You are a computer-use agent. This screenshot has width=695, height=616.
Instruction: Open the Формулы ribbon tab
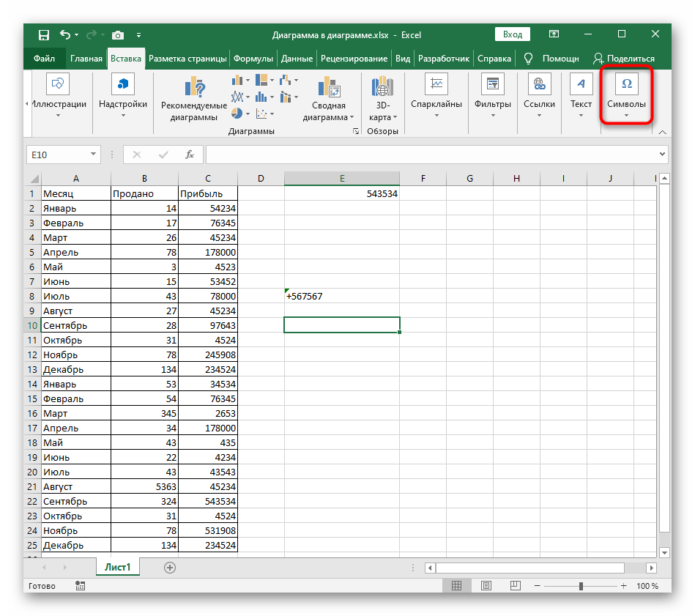click(x=253, y=59)
